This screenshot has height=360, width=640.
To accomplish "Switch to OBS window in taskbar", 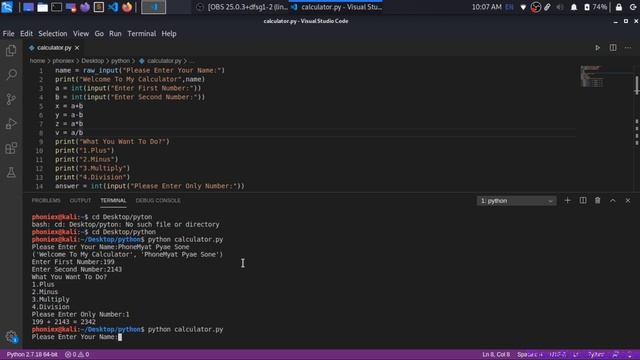I will point(242,7).
